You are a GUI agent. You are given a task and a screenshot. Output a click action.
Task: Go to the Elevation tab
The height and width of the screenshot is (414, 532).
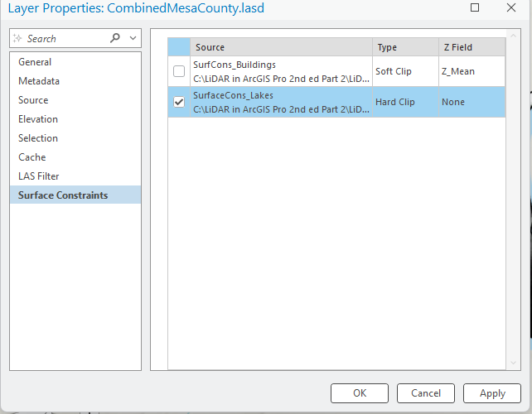click(38, 119)
